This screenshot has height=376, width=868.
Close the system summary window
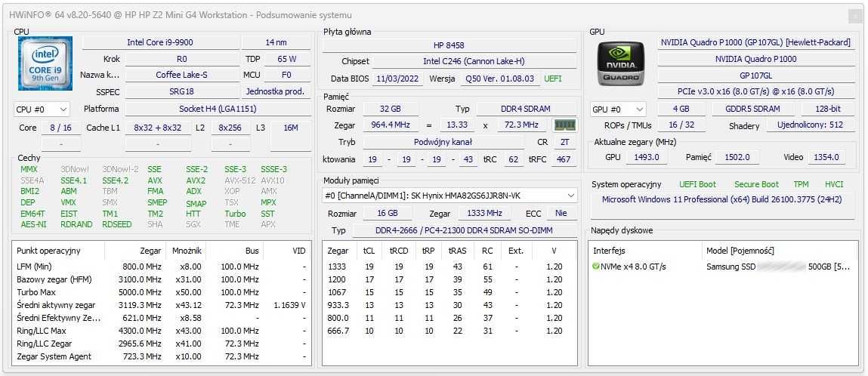click(x=854, y=16)
